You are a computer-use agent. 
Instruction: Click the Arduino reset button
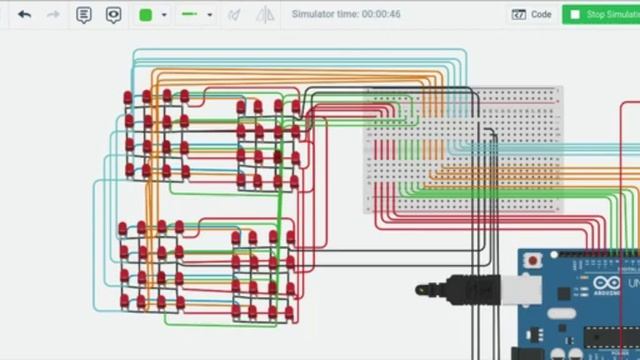[x=533, y=260]
